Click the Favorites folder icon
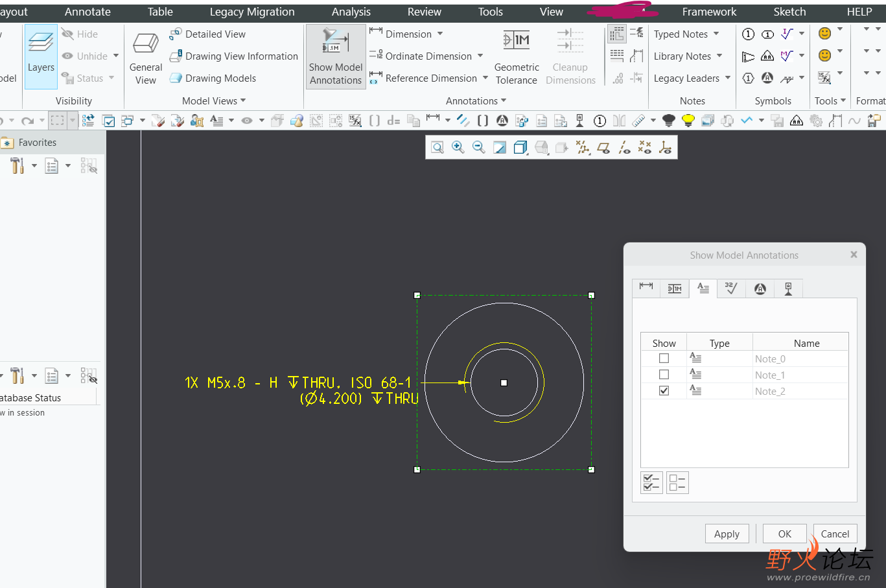This screenshot has width=886, height=588. tap(8, 143)
